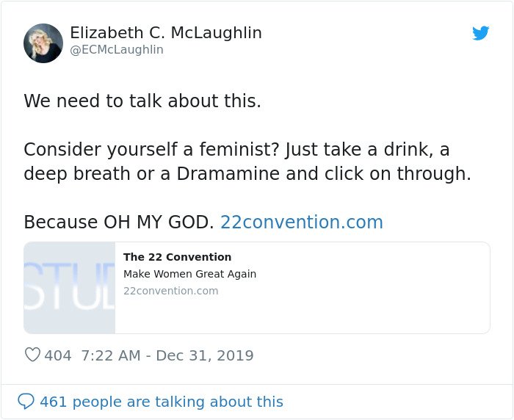Click the blue speech bubble reply icon
The height and width of the screenshot is (420, 514).
tap(26, 402)
